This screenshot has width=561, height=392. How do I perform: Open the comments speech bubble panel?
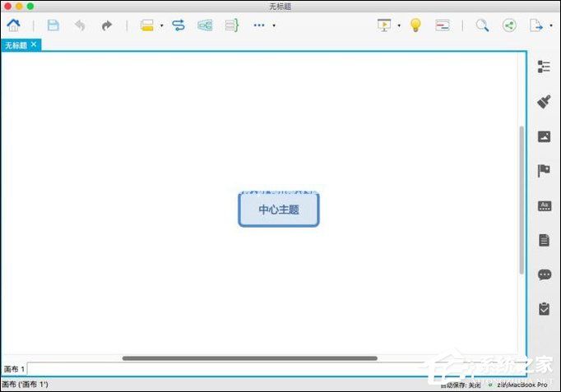545,274
